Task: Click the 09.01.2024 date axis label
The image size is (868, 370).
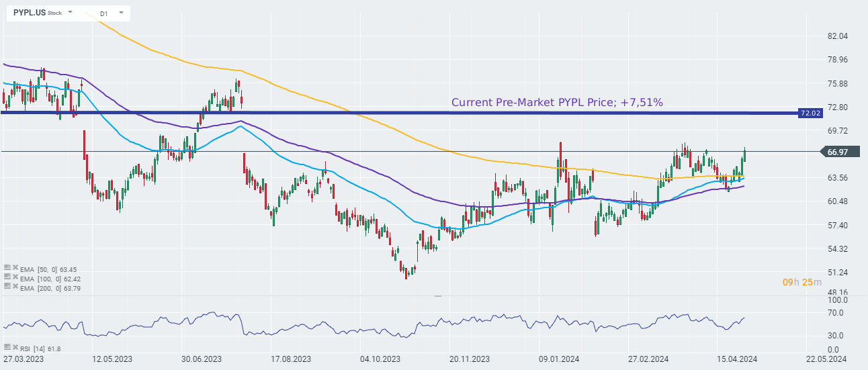Action: [x=560, y=360]
